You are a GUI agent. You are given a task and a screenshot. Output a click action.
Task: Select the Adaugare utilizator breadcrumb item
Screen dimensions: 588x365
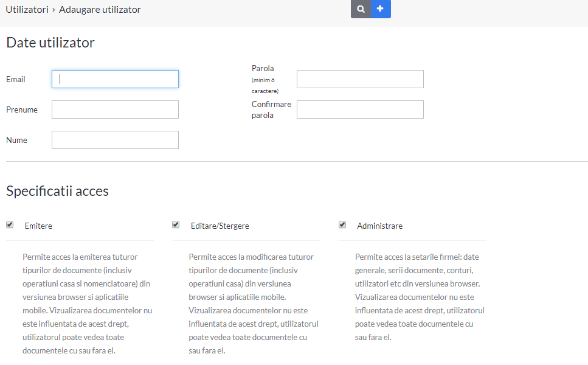point(100,9)
